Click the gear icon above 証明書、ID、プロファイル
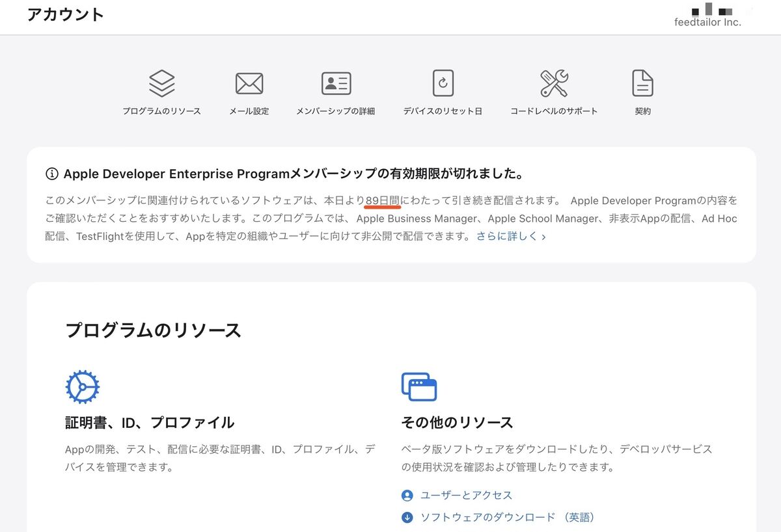Image resolution: width=781 pixels, height=532 pixels. (x=83, y=387)
